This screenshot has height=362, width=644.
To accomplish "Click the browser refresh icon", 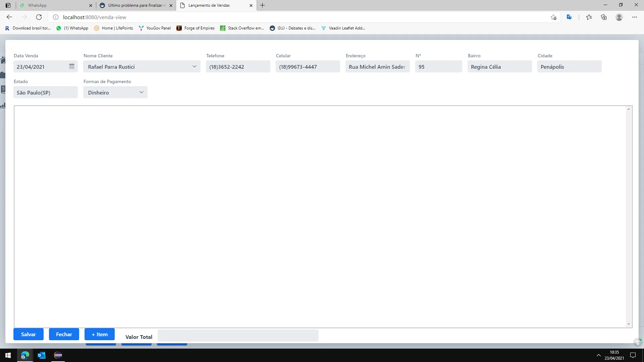I will [39, 17].
